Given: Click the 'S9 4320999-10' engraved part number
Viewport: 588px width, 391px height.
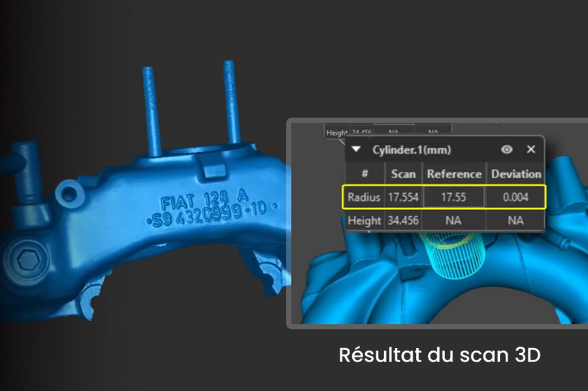Looking at the screenshot, I should click(x=212, y=215).
